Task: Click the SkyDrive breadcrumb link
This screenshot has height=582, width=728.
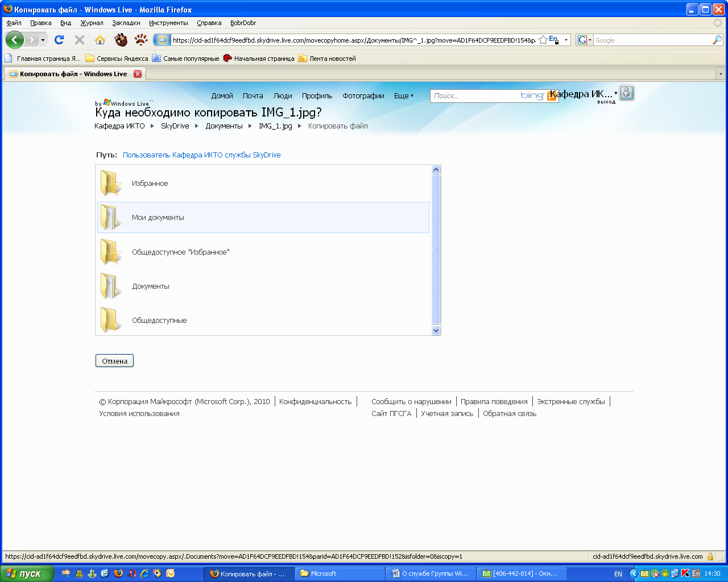Action: [x=175, y=126]
